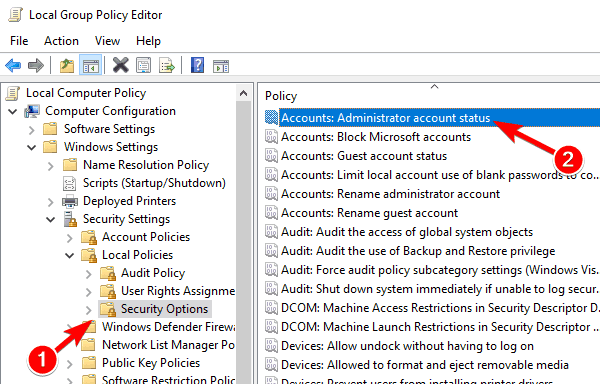Toggle Show/Hide Console Tree icon

tap(91, 66)
